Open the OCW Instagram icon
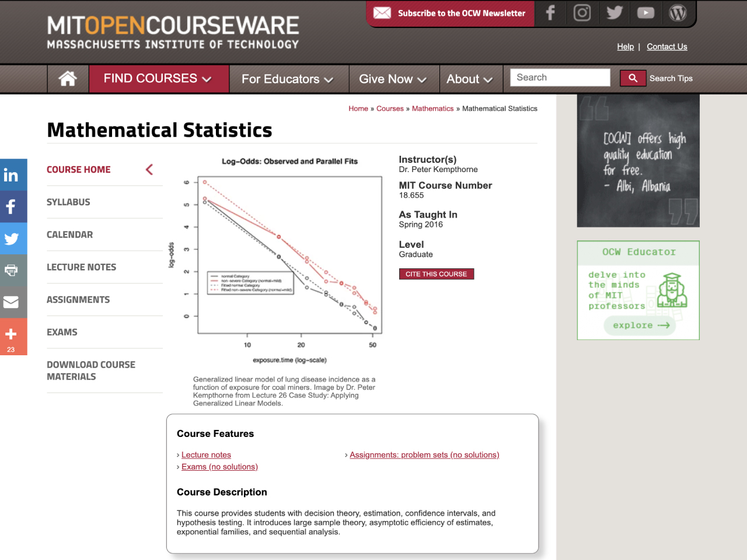This screenshot has height=560, width=747. [582, 13]
